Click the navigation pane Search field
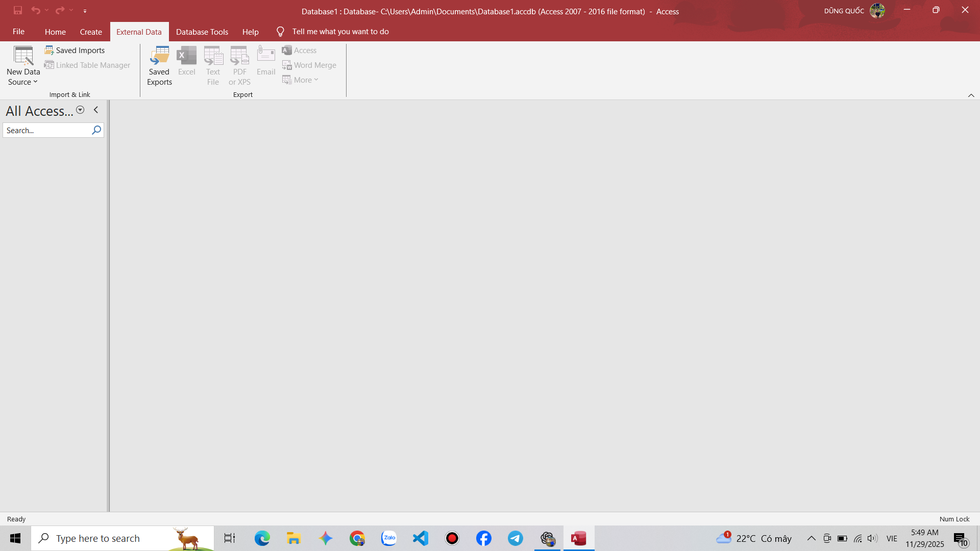This screenshot has width=980, height=551. click(x=47, y=131)
